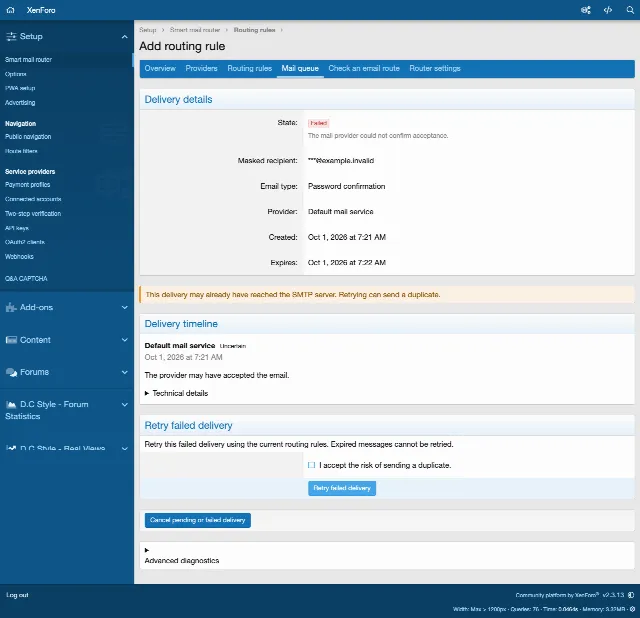Open the Routing rules tab
This screenshot has height=618, width=640.
click(249, 69)
